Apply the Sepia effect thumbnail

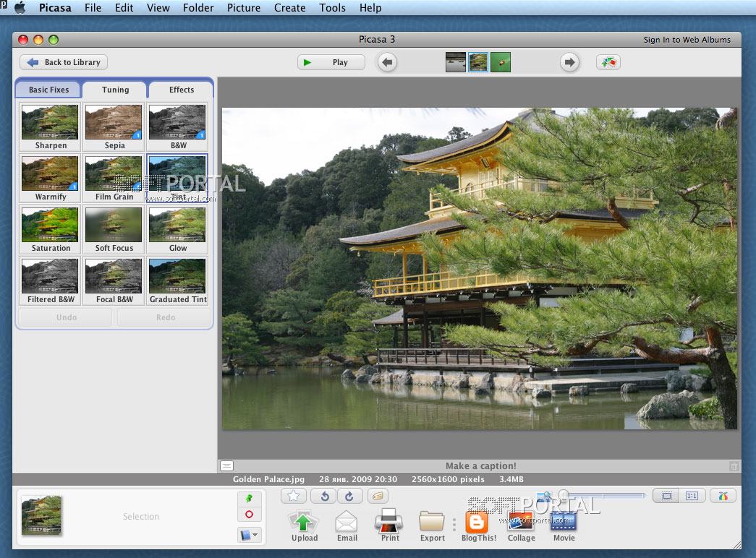click(x=114, y=126)
